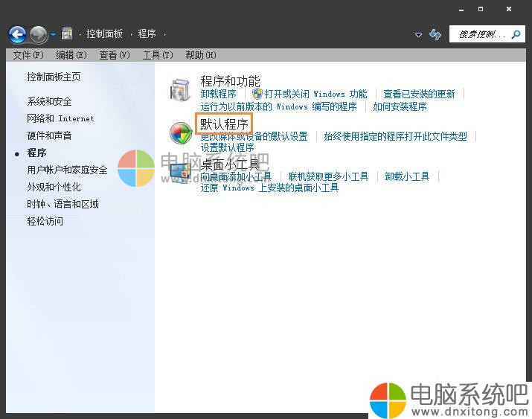Click the Control Panel icon in address bar

pyautogui.click(x=67, y=33)
